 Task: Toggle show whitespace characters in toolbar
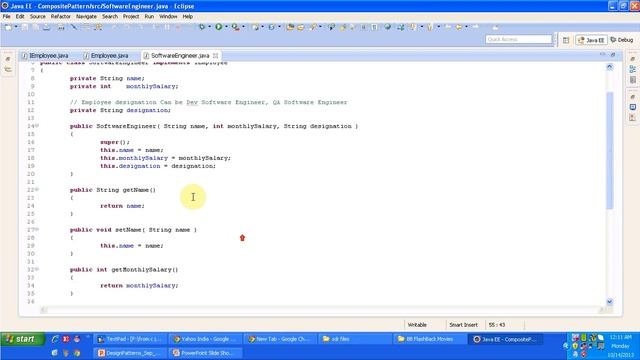(374, 27)
